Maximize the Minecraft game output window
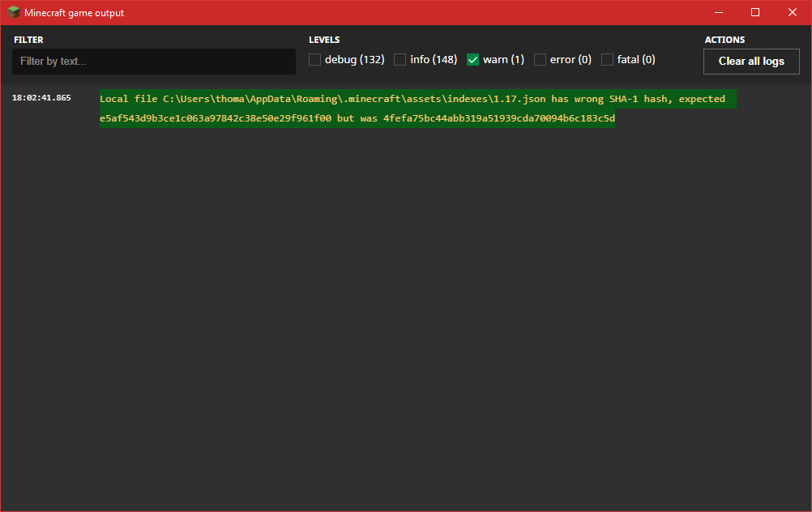Screen dimensions: 812x512 755,12
